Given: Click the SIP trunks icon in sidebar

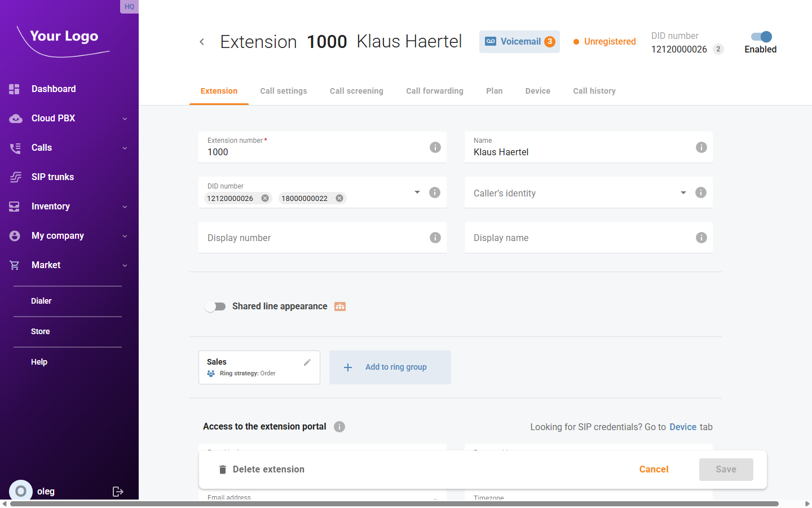Looking at the screenshot, I should point(15,177).
